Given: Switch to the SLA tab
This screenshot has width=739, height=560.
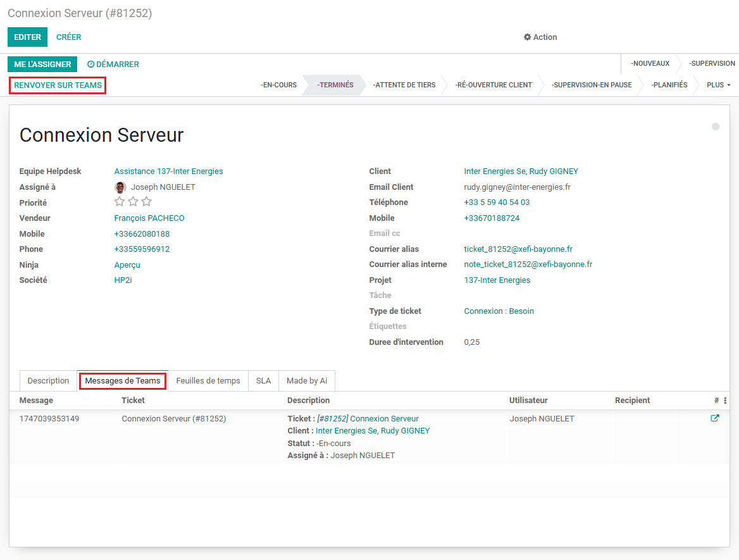Looking at the screenshot, I should (263, 381).
